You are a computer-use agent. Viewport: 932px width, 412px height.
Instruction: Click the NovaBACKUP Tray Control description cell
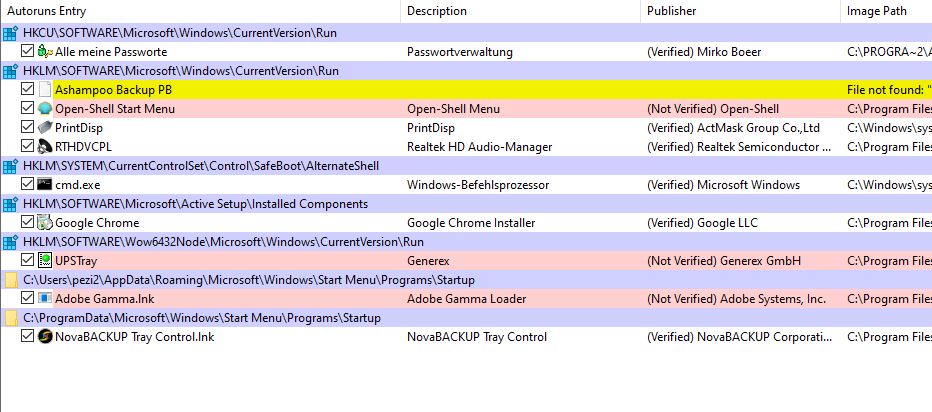477,337
